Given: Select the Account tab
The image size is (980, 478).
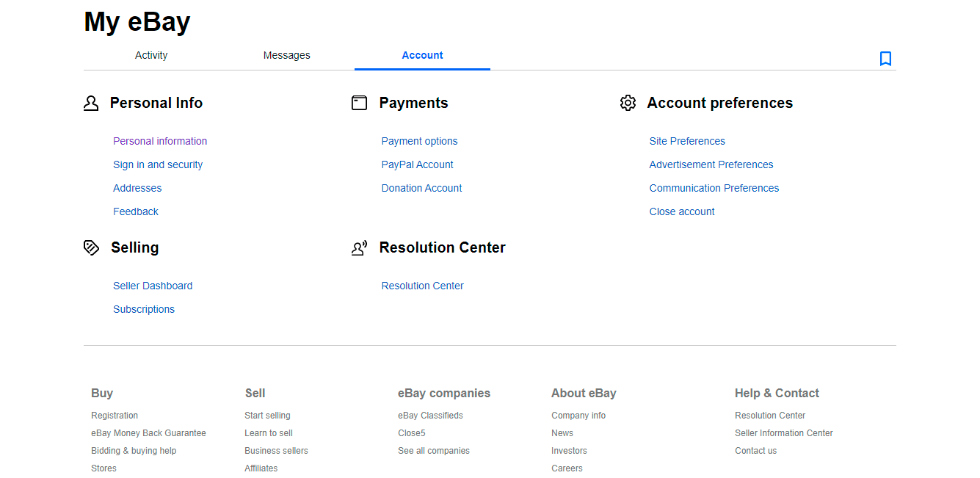Looking at the screenshot, I should coord(422,55).
